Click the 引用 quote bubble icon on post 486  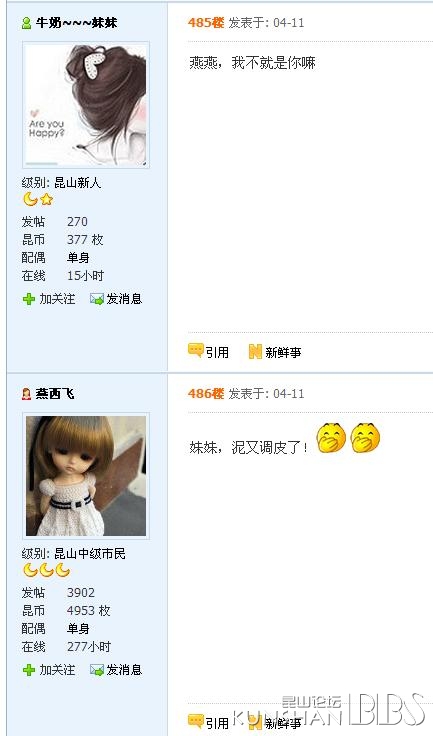click(195, 722)
